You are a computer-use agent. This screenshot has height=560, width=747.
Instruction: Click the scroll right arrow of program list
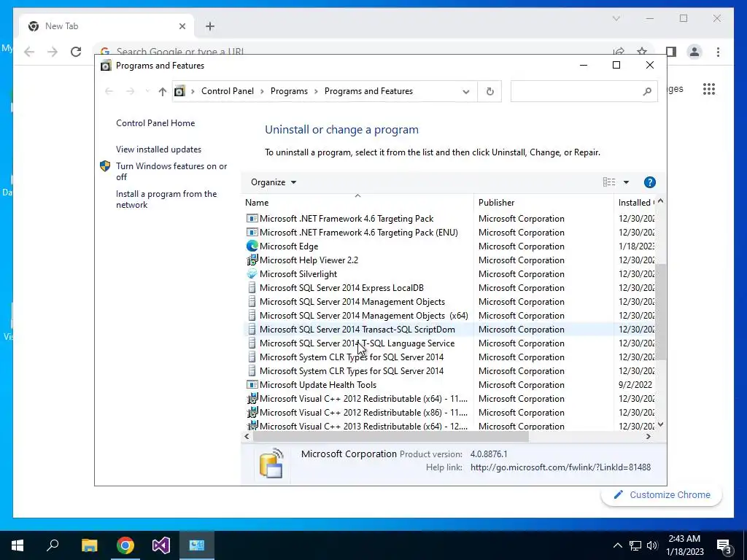[x=648, y=436]
